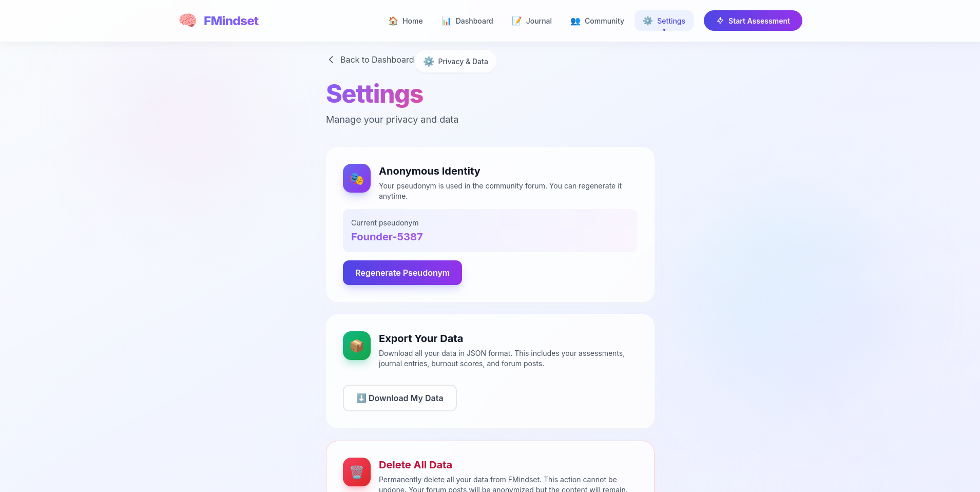The width and height of the screenshot is (980, 492).
Task: Click the back chevron arrow before Back to Dashboard
Action: [331, 60]
